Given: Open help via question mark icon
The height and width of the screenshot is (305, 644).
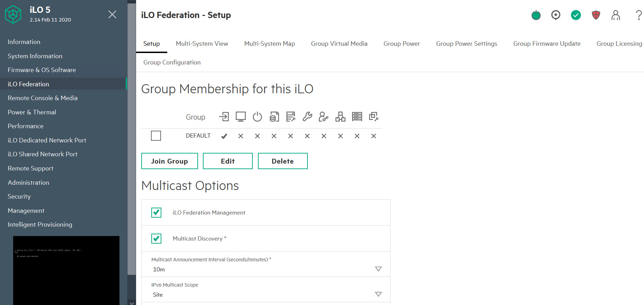Looking at the screenshot, I should (x=638, y=15).
